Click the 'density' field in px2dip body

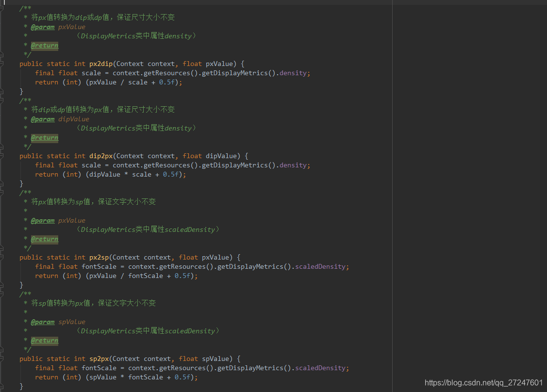293,73
